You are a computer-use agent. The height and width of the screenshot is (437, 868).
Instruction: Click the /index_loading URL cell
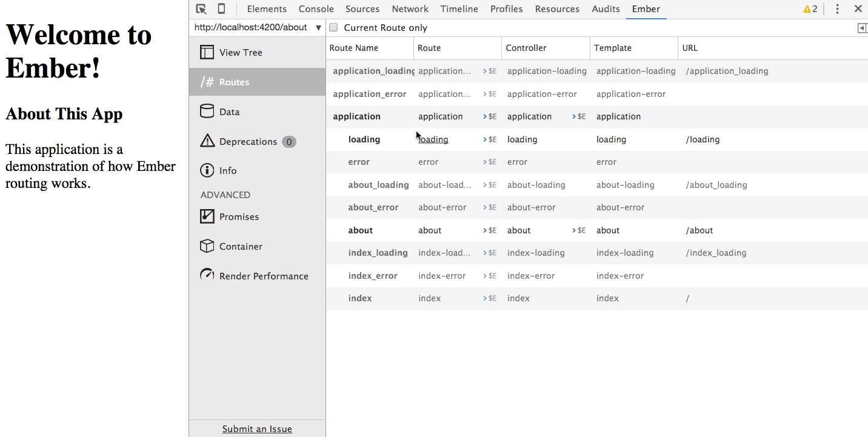click(716, 253)
